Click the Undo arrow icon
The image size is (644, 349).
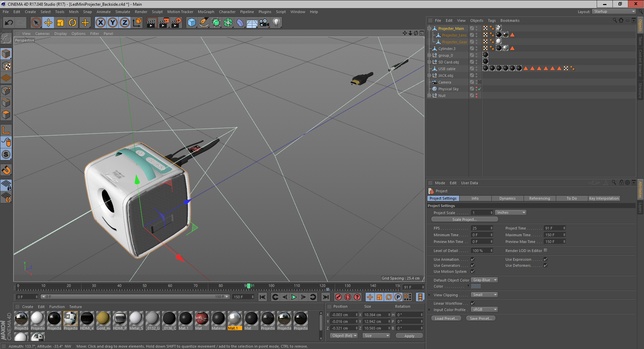pos(9,23)
